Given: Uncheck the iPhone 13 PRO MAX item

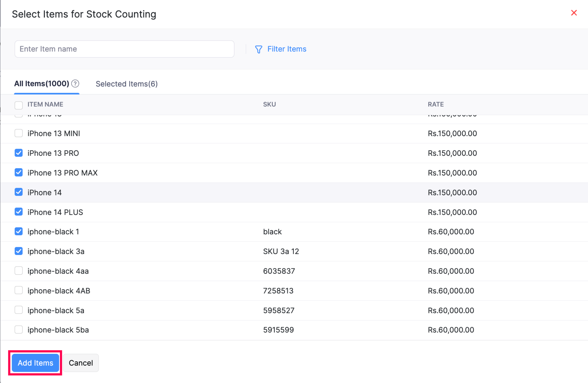Looking at the screenshot, I should coord(18,173).
